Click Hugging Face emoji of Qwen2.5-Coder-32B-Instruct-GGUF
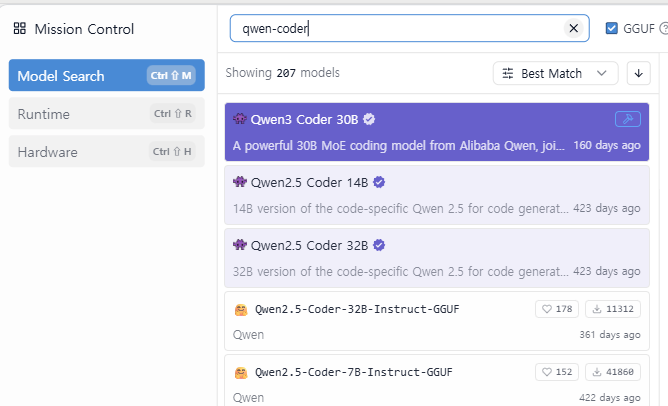This screenshot has height=406, width=668. (241, 310)
